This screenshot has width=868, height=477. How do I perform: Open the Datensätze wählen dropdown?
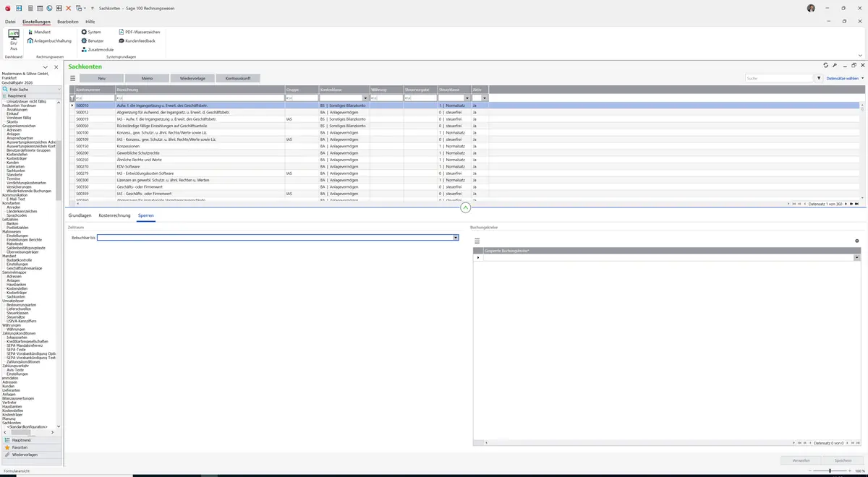(844, 78)
